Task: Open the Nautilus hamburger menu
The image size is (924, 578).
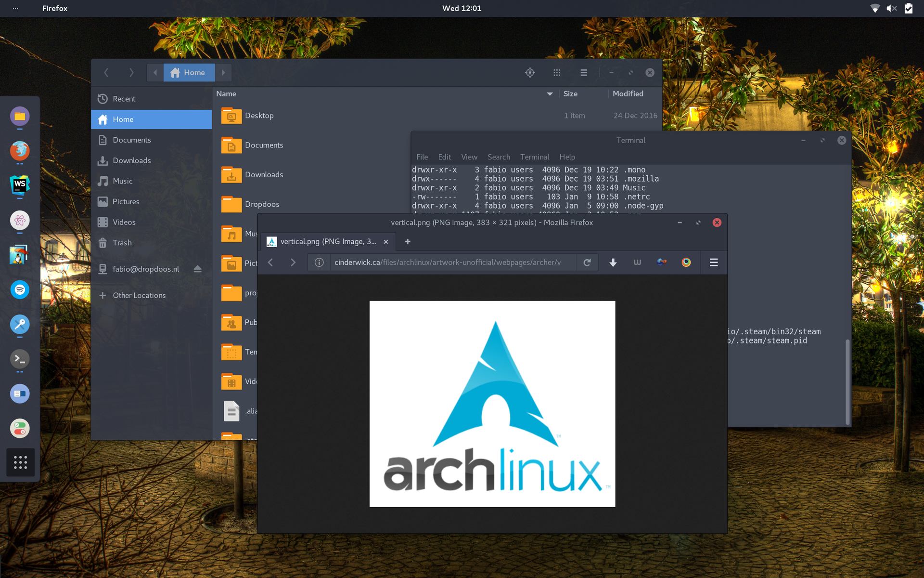Action: (x=583, y=72)
